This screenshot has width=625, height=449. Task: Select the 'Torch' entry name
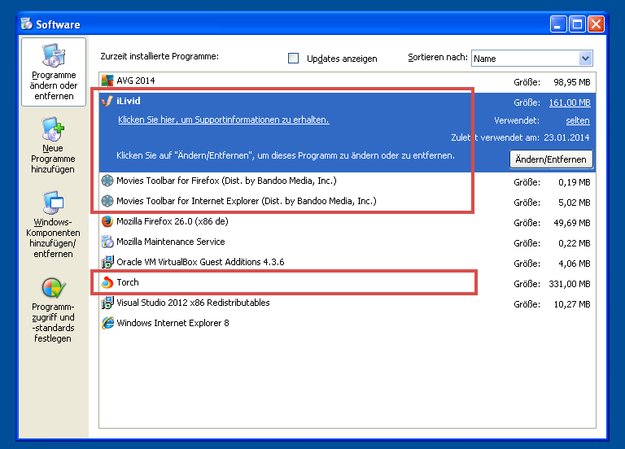128,282
